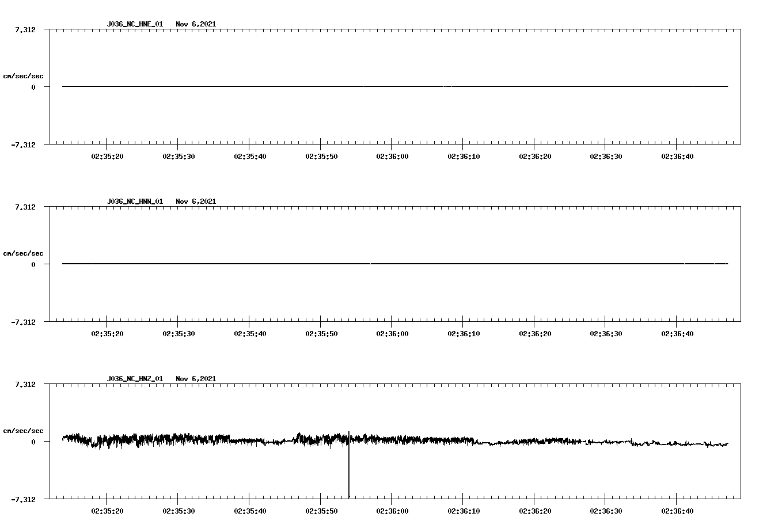The image size is (782, 532).
Task: Select 02:36:00 time label under HNN plot
Action: pos(392,333)
